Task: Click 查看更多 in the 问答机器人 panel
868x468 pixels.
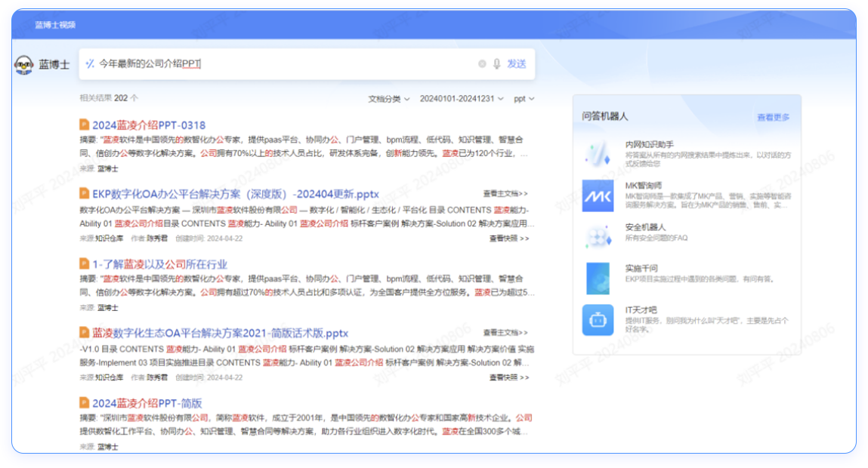Action: (774, 117)
